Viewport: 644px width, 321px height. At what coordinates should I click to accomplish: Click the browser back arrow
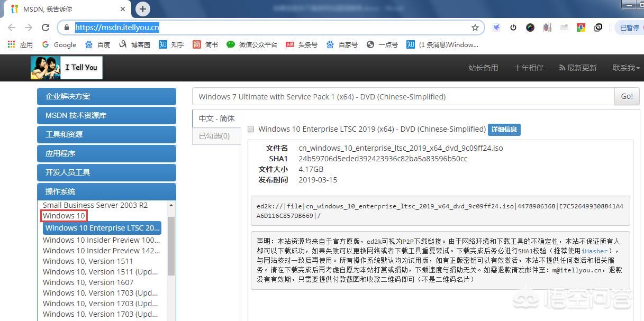(x=12, y=27)
